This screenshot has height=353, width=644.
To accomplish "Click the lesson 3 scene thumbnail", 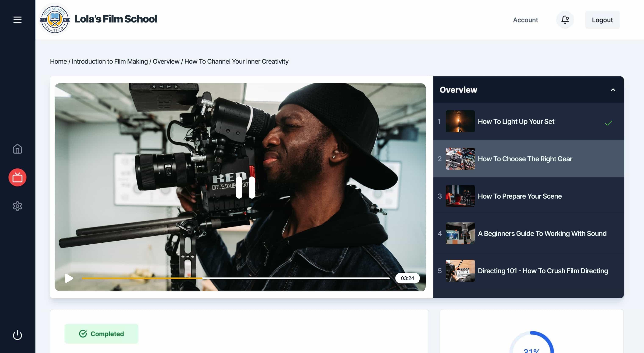I will click(460, 196).
